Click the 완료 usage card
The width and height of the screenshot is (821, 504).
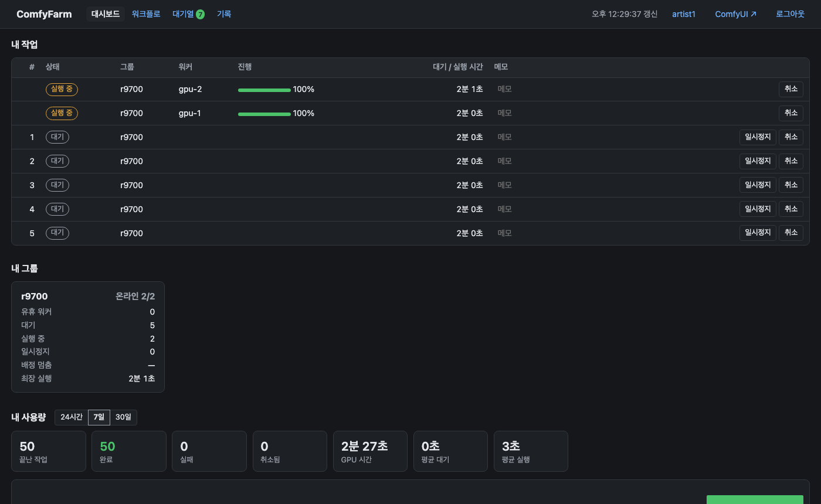tap(129, 451)
